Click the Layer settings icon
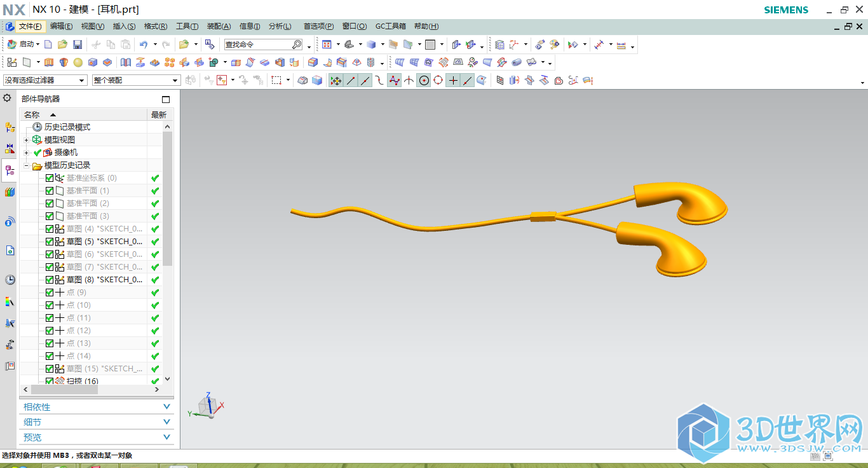 [499, 45]
